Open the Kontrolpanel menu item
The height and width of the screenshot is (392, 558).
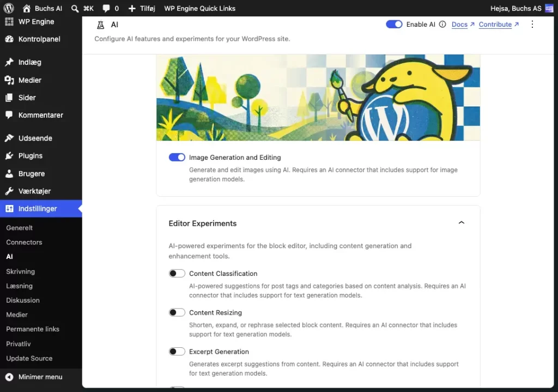(x=41, y=39)
